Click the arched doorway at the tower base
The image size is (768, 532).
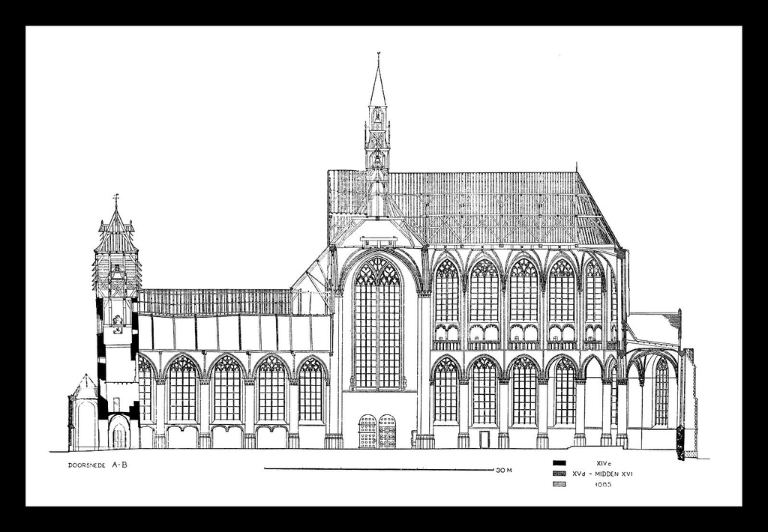119,435
